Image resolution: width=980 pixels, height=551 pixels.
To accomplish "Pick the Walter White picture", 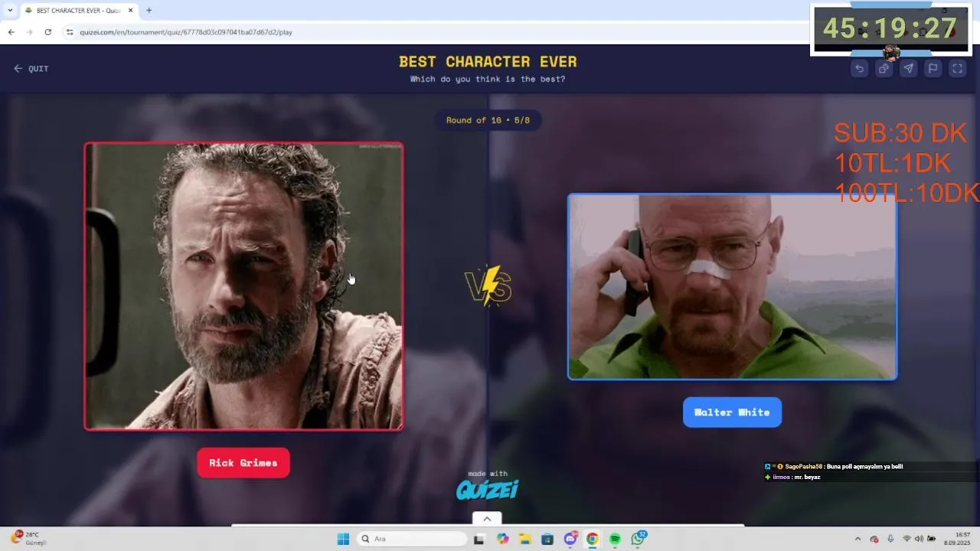I will coord(732,286).
